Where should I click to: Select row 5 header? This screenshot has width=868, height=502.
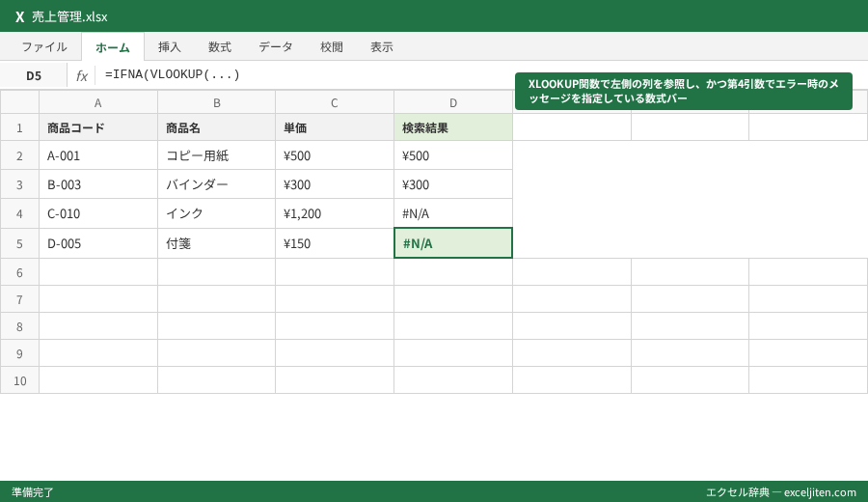[19, 243]
